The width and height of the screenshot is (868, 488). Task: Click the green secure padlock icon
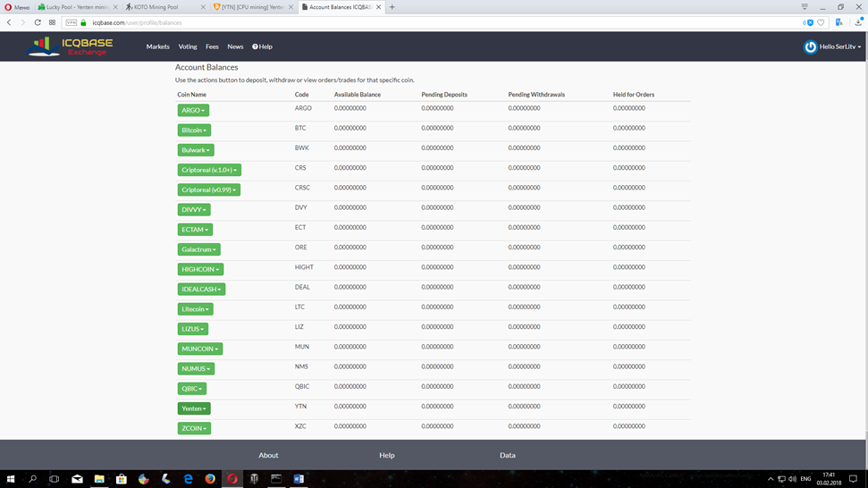coord(84,22)
